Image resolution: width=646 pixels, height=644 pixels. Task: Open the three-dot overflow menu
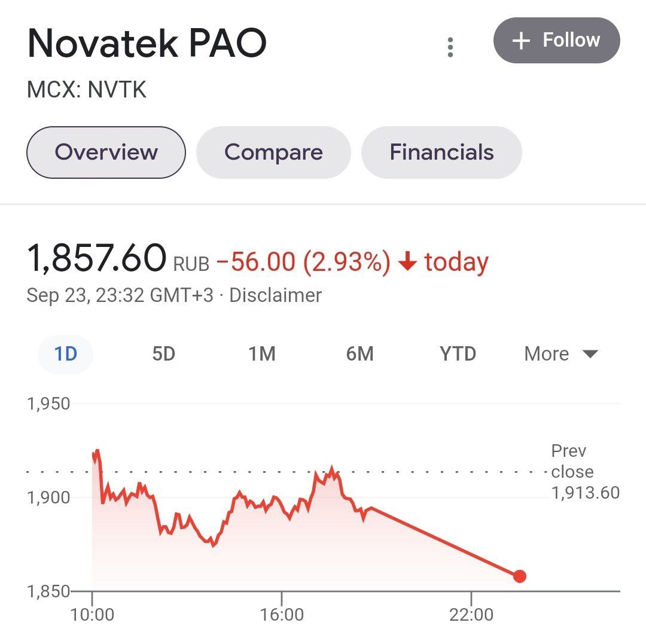click(450, 46)
